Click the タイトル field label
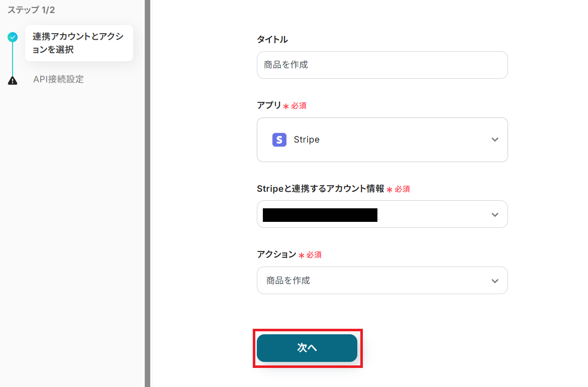 click(272, 40)
